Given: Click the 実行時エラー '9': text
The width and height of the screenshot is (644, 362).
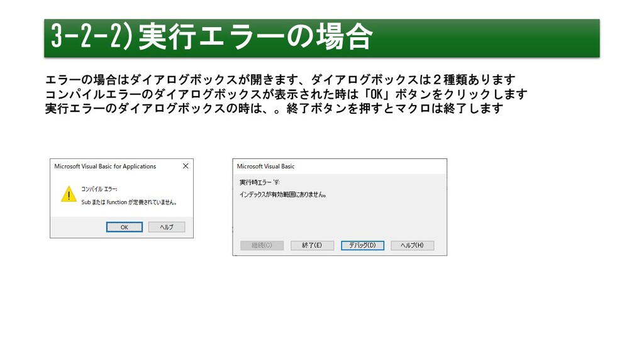Looking at the screenshot, I should 260,182.
